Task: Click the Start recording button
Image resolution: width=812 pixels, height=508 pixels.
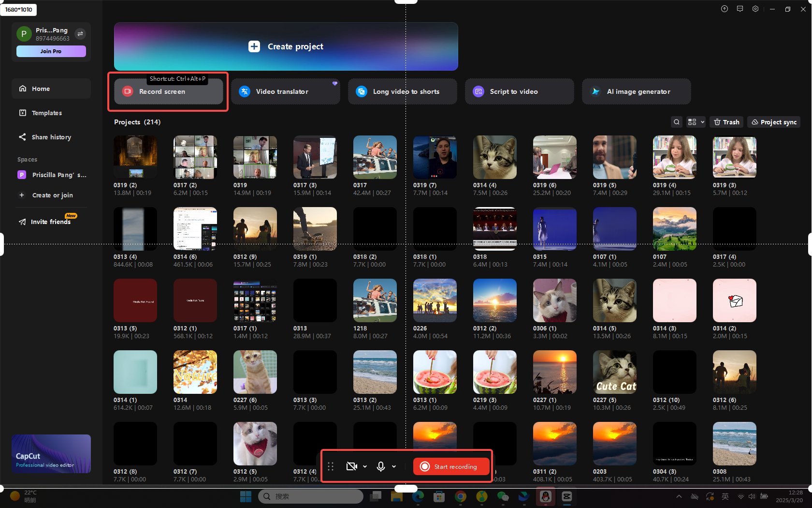Action: (x=451, y=466)
